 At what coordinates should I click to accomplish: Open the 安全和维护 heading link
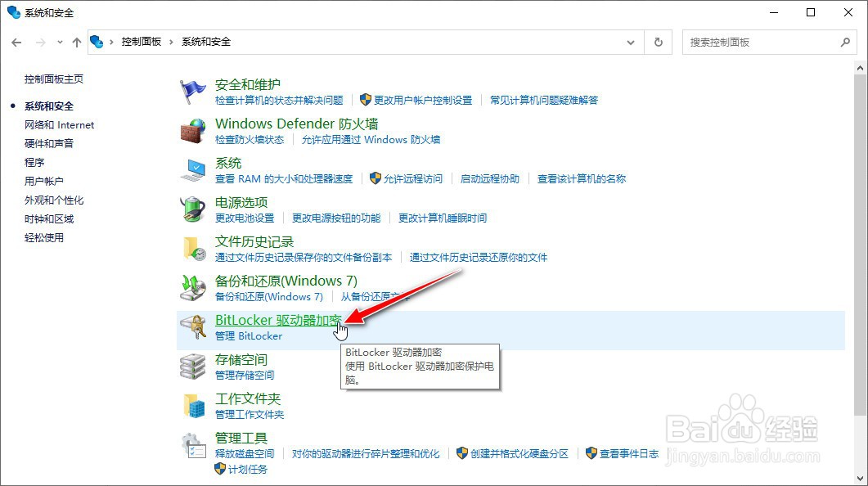pyautogui.click(x=247, y=85)
